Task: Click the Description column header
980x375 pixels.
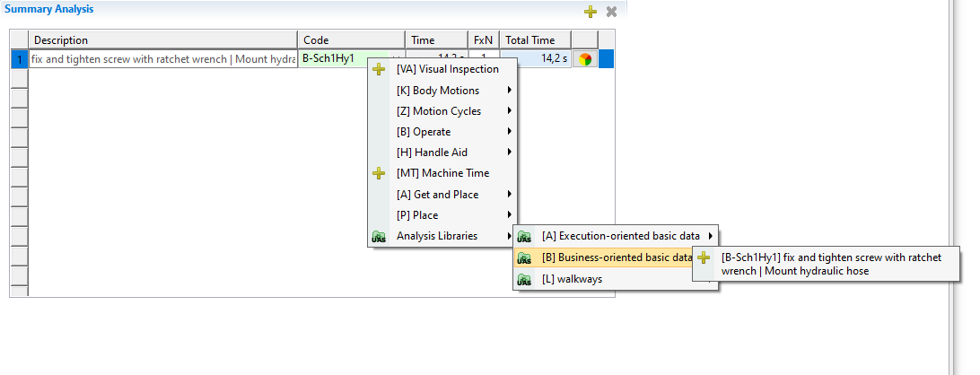Action: [162, 40]
